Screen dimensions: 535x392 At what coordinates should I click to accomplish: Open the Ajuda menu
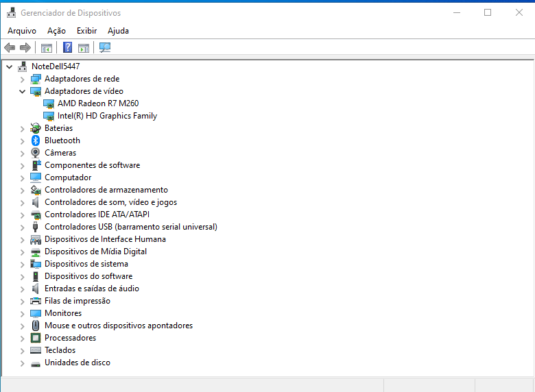(118, 31)
